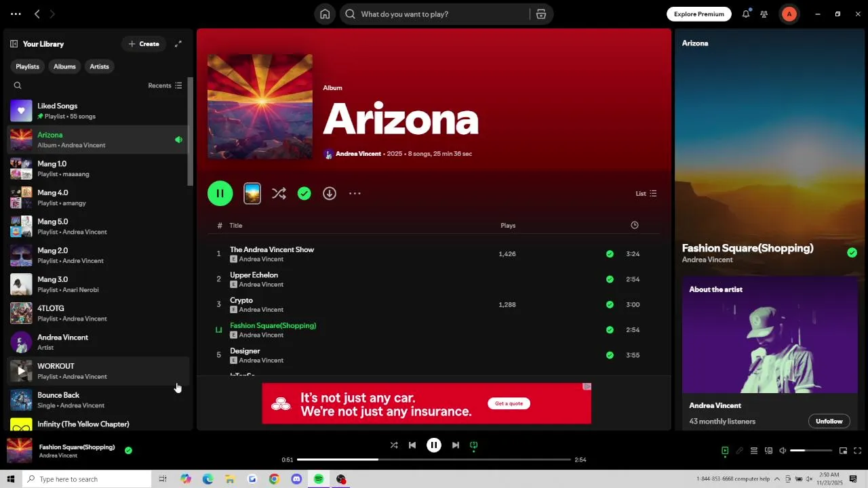Open the Recents sort dropdown
This screenshot has width=868, height=488.
click(165, 85)
